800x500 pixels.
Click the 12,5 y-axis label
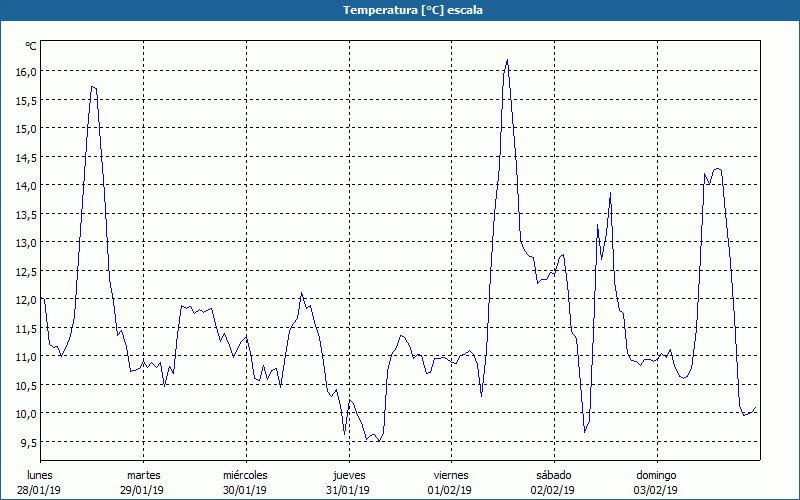click(x=25, y=271)
